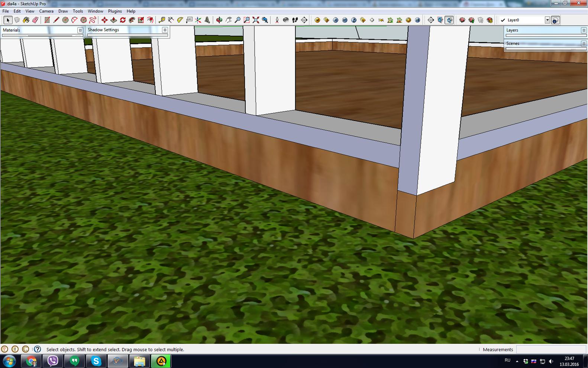588x368 pixels.
Task: Click the Zoom Extents icon
Action: click(256, 20)
